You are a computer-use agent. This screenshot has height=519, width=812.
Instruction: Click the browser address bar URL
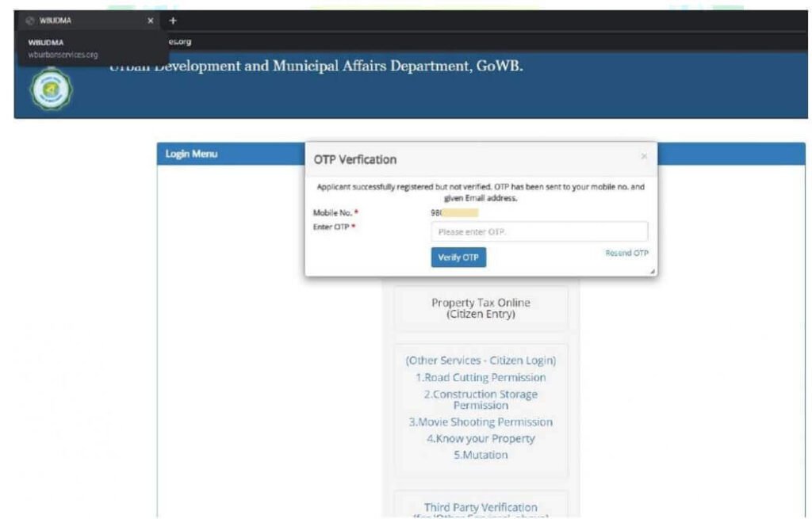point(180,41)
